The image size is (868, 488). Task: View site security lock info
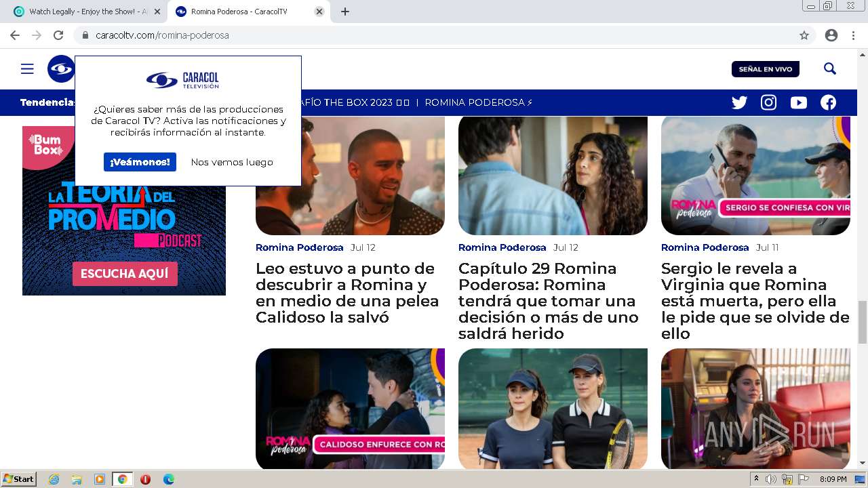85,35
